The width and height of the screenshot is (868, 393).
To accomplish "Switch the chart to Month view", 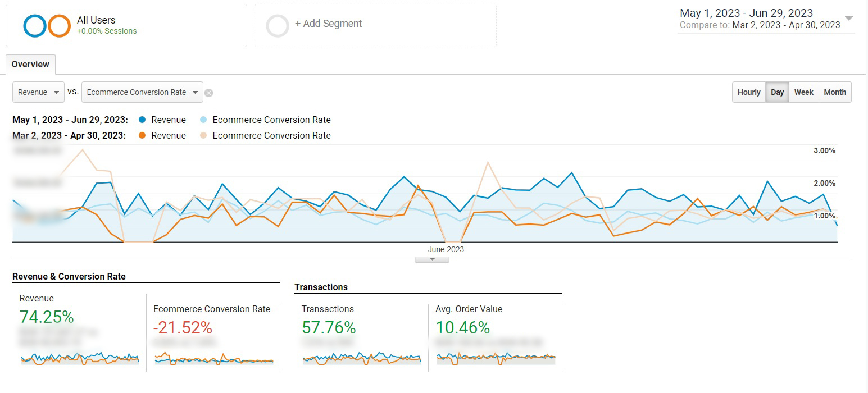I will pos(835,92).
